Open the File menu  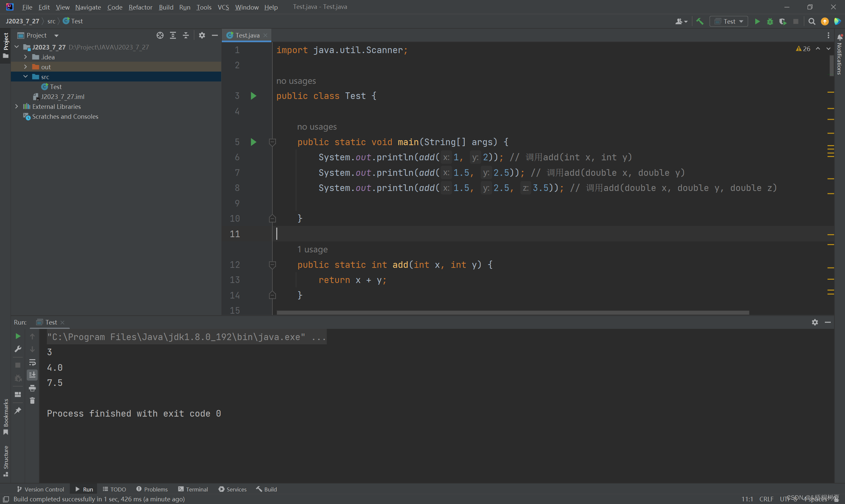[x=27, y=7]
